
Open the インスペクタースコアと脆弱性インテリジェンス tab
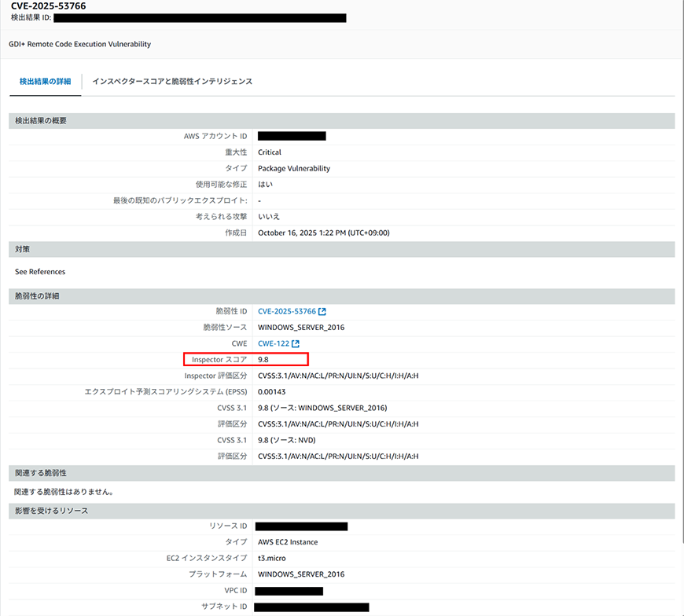pyautogui.click(x=172, y=82)
